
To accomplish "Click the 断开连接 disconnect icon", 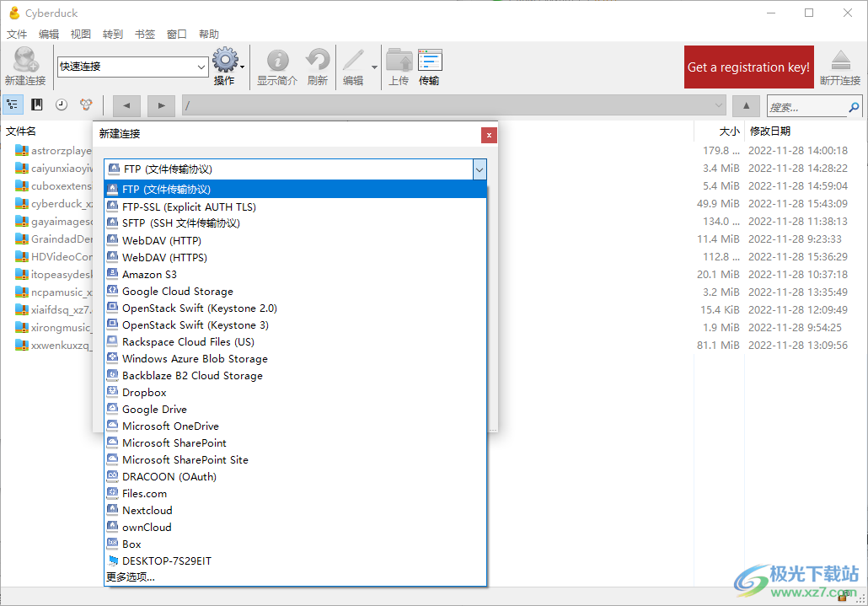I will tap(842, 62).
